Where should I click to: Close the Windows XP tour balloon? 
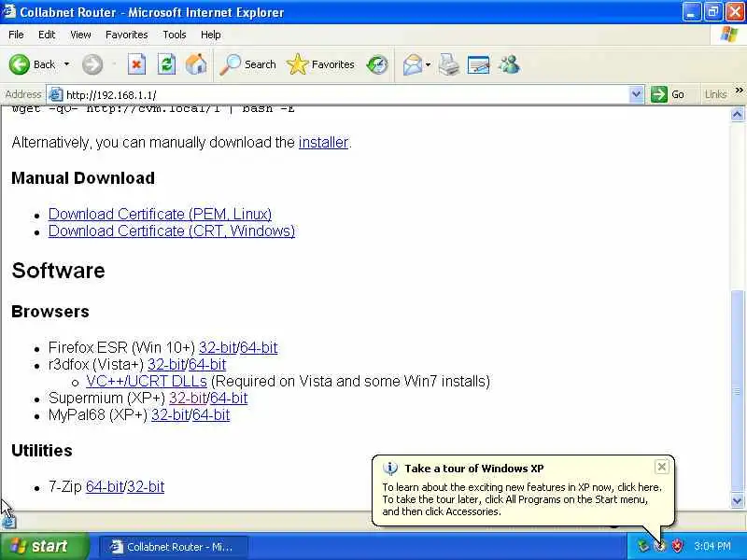tap(662, 467)
